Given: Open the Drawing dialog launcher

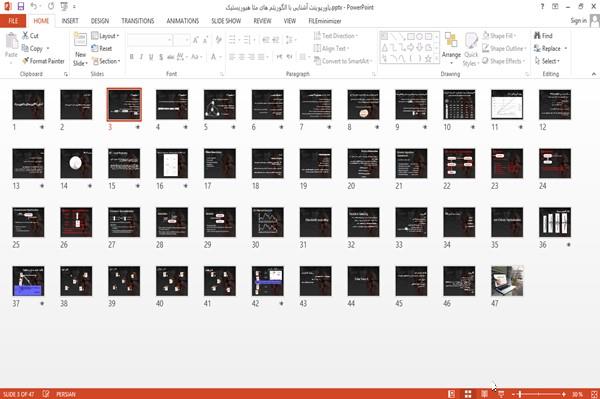Looking at the screenshot, I should (527, 74).
